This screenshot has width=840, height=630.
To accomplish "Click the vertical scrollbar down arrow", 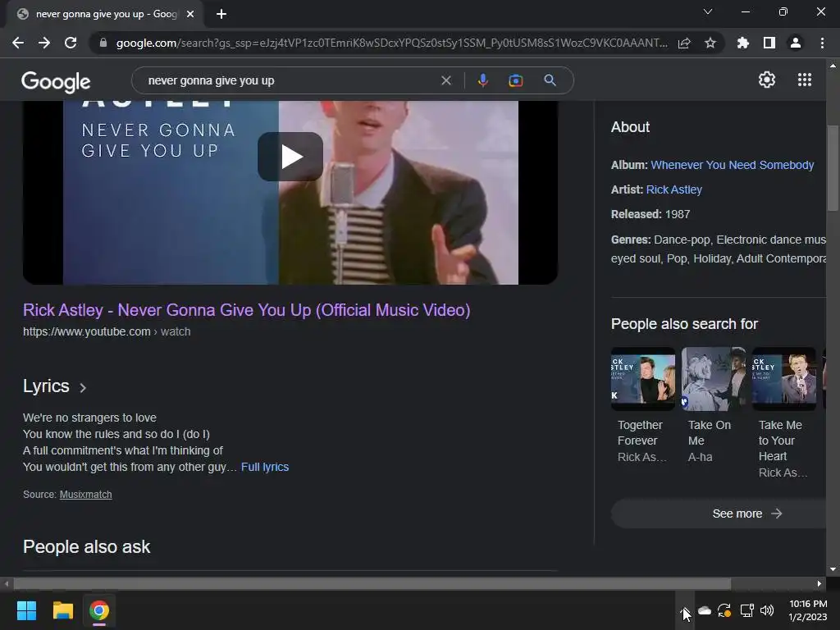I will click(833, 569).
